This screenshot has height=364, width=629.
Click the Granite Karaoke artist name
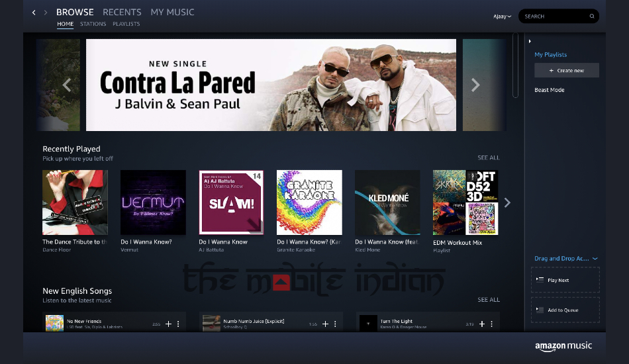coord(296,250)
